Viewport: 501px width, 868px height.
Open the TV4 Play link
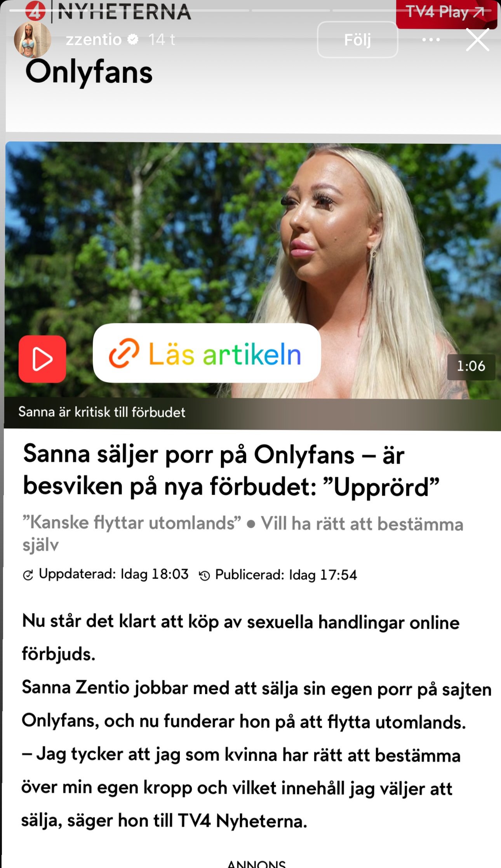pos(446,13)
